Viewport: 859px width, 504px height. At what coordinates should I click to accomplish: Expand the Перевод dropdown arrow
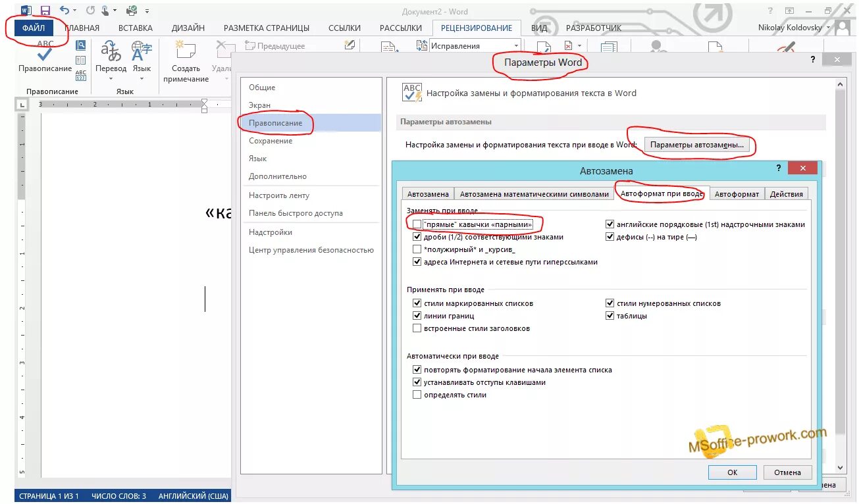[111, 79]
